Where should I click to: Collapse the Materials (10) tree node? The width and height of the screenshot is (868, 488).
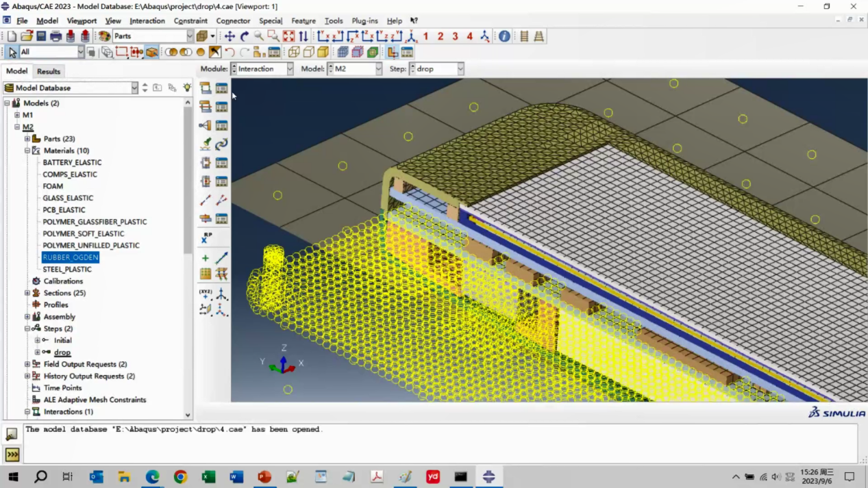[x=27, y=151]
